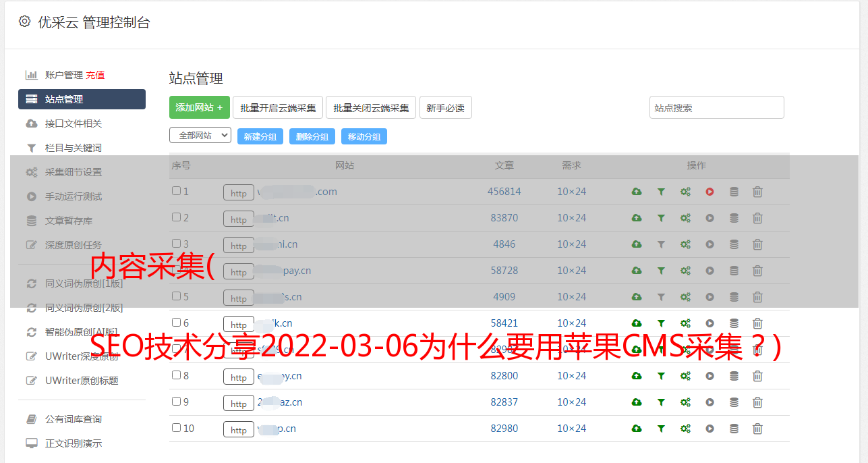This screenshot has height=463, width=868.
Task: Open UWriter原创标题 in the sidebar
Action: 82,381
